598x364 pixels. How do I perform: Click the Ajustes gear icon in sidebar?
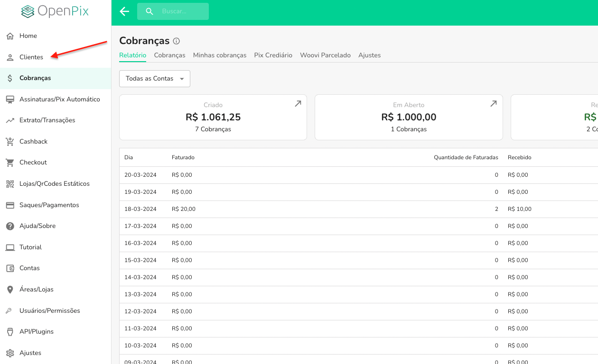tap(10, 353)
